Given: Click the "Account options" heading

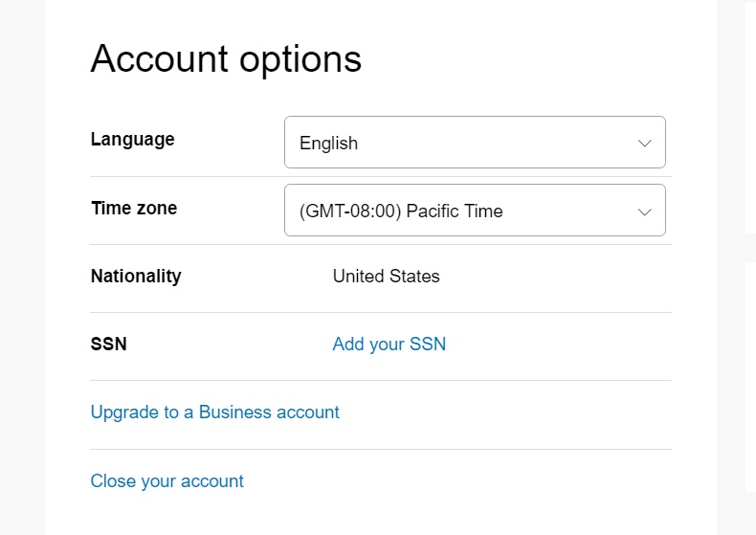Looking at the screenshot, I should click(226, 59).
